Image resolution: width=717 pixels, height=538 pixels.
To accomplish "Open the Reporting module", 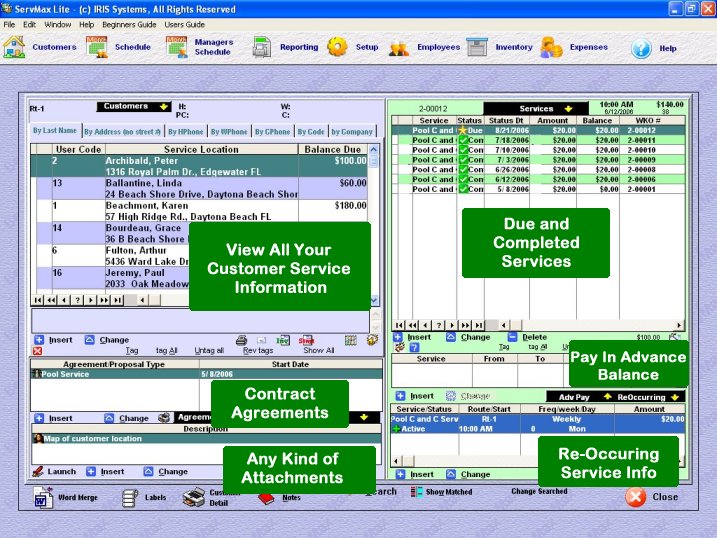I will [x=286, y=47].
